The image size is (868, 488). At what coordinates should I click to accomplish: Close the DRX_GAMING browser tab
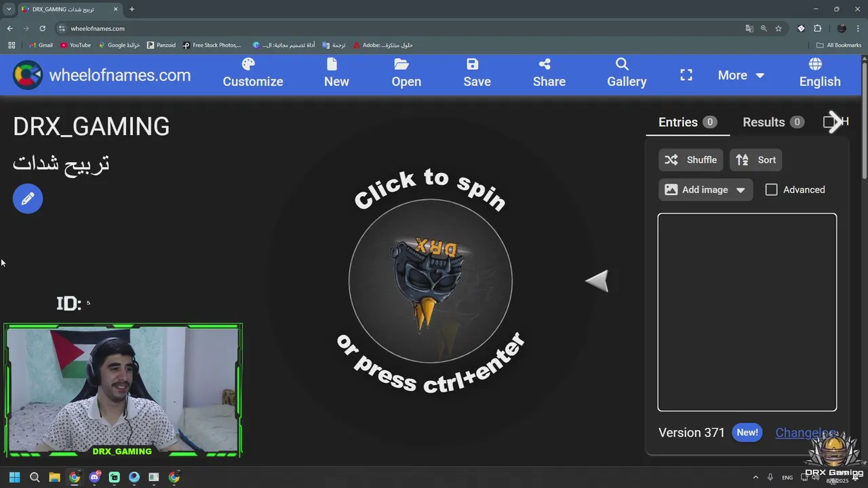tap(115, 9)
